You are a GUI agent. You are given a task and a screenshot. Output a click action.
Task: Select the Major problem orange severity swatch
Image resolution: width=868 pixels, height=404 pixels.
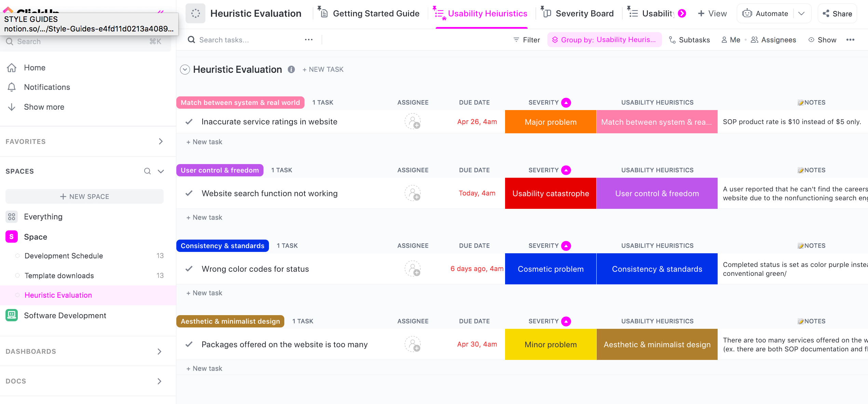tap(550, 121)
